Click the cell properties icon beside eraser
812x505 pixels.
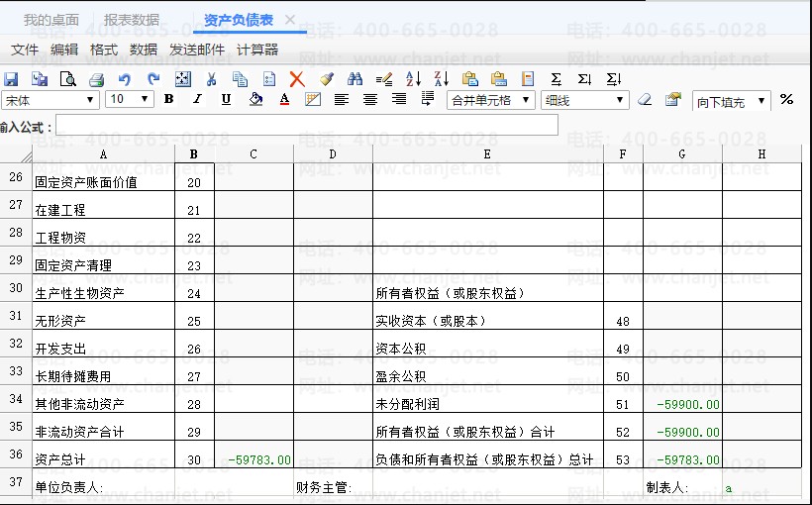(x=673, y=99)
